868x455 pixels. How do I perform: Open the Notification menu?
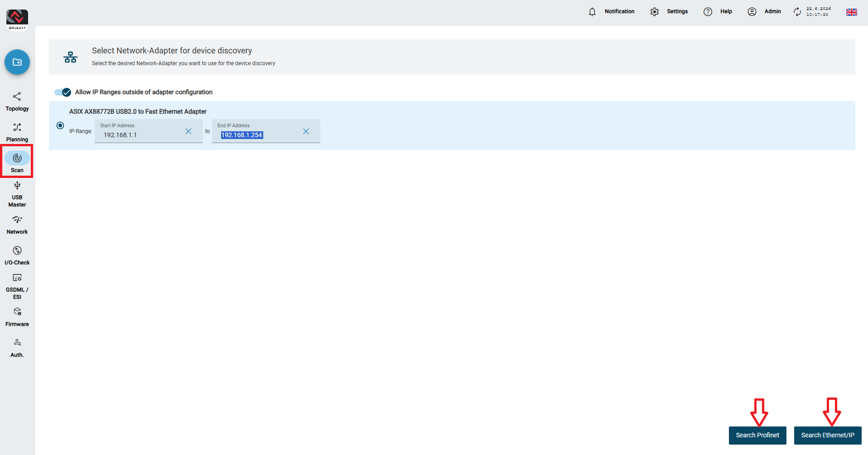[x=611, y=12]
